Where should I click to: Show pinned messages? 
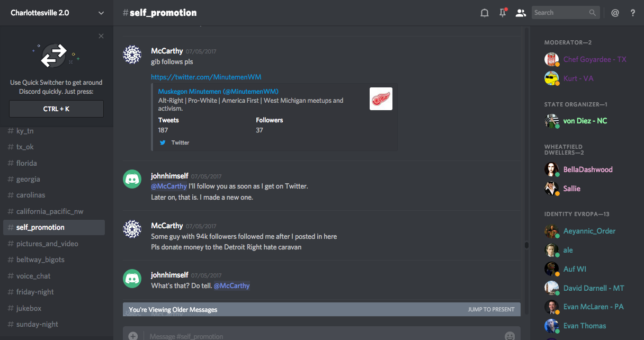503,13
